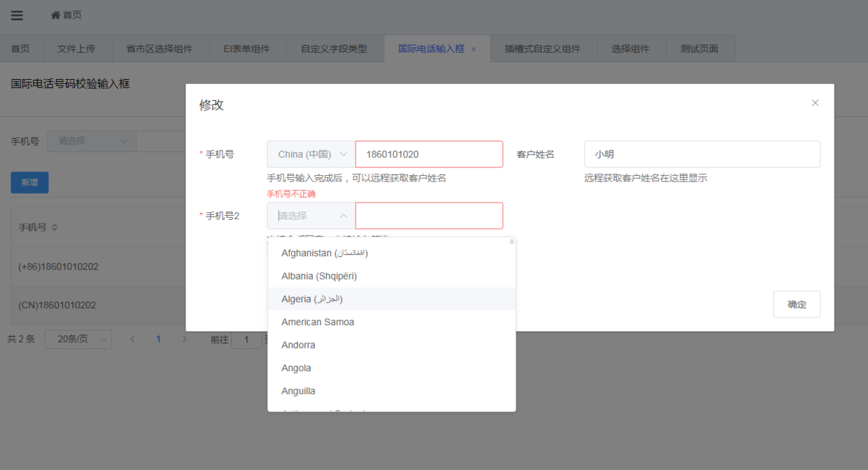Switch to the 插槽式自定义组件 tab
868x470 pixels.
click(x=542, y=49)
